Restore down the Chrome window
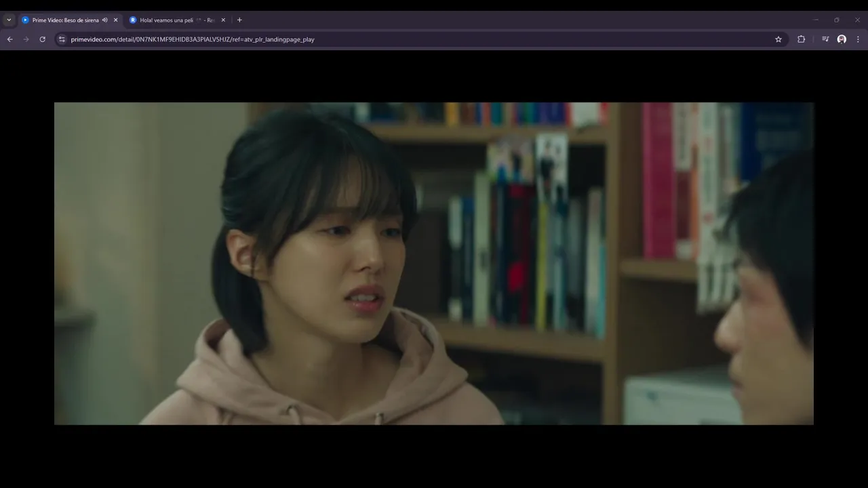868x488 pixels. [837, 20]
